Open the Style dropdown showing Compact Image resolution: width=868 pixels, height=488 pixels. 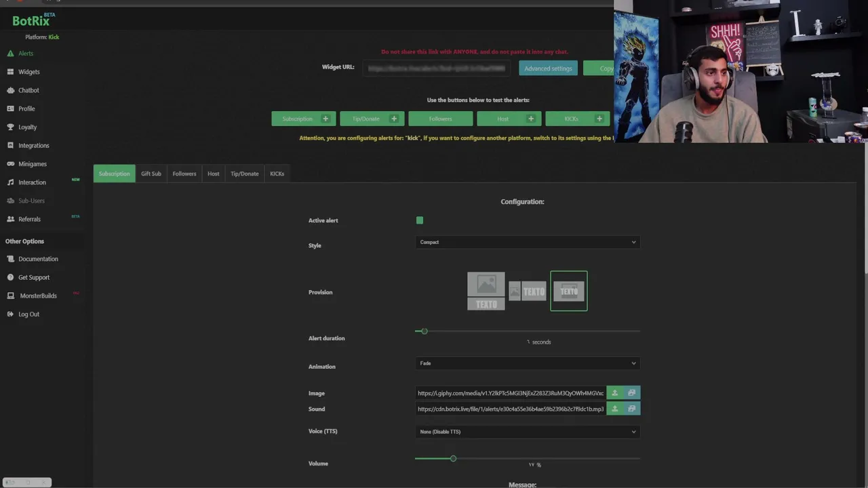(x=528, y=242)
